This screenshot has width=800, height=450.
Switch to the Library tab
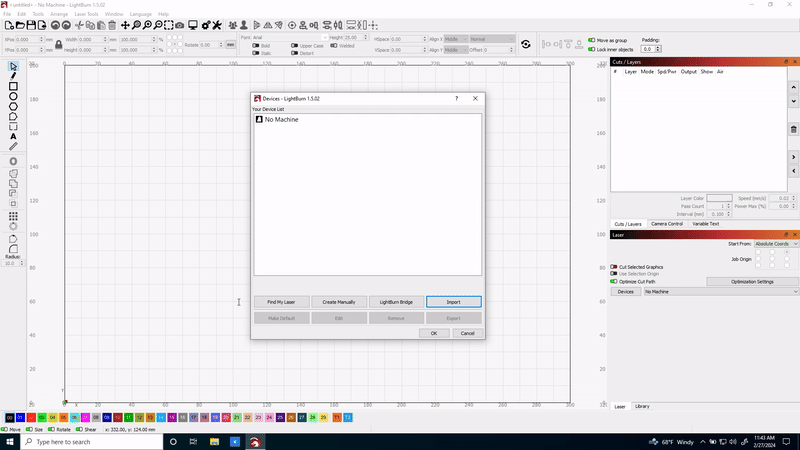(642, 407)
